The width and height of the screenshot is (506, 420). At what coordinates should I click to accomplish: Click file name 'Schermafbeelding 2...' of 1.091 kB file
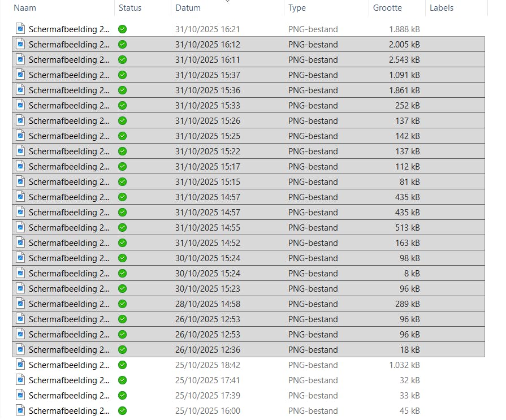(x=69, y=75)
